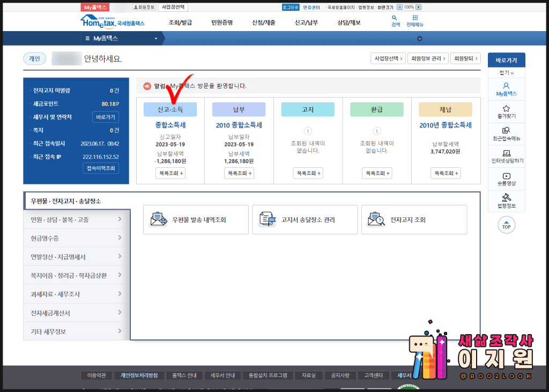Expand the My홈택스 breadcrumb dropdown
The height and width of the screenshot is (392, 549).
tap(156, 39)
